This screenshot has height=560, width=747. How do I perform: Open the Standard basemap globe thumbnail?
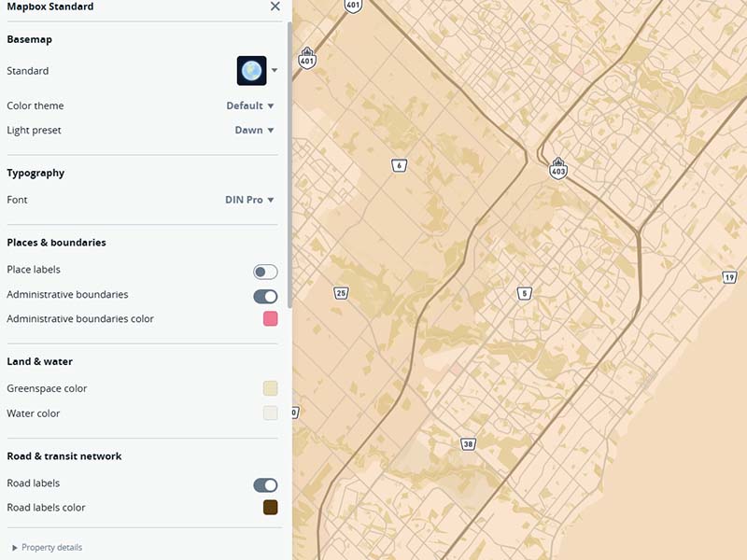point(251,71)
